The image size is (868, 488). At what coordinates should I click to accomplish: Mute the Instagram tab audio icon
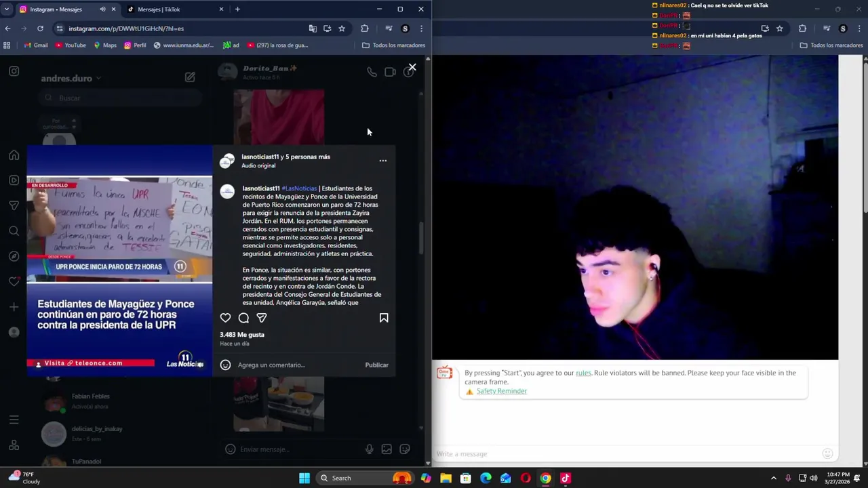pyautogui.click(x=102, y=9)
